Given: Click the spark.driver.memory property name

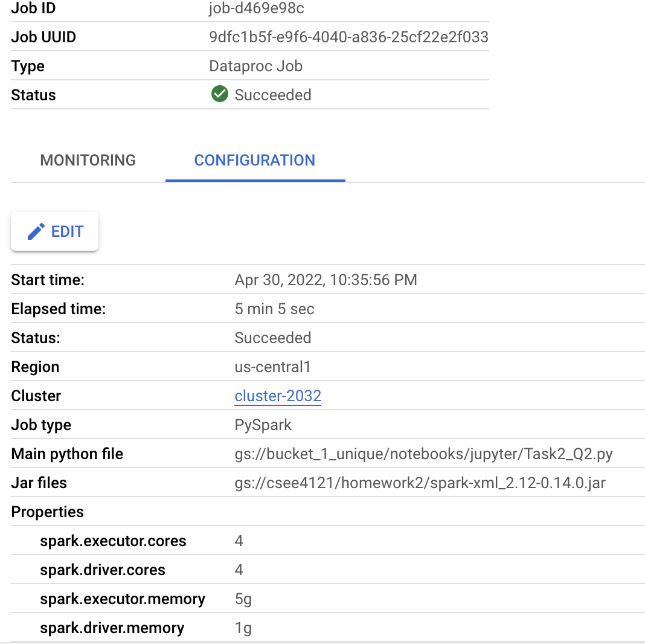Looking at the screenshot, I should click(x=112, y=628).
